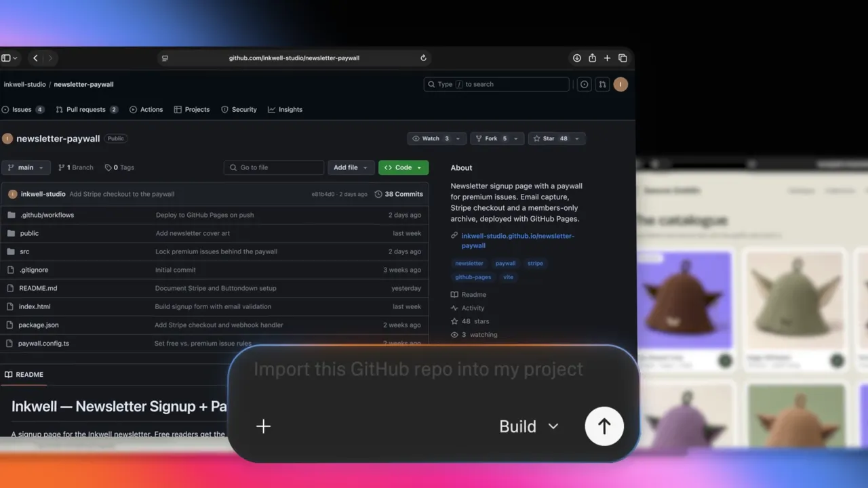Star the newsletter-paywall repository
Screen dimensions: 868x488
[550, 139]
